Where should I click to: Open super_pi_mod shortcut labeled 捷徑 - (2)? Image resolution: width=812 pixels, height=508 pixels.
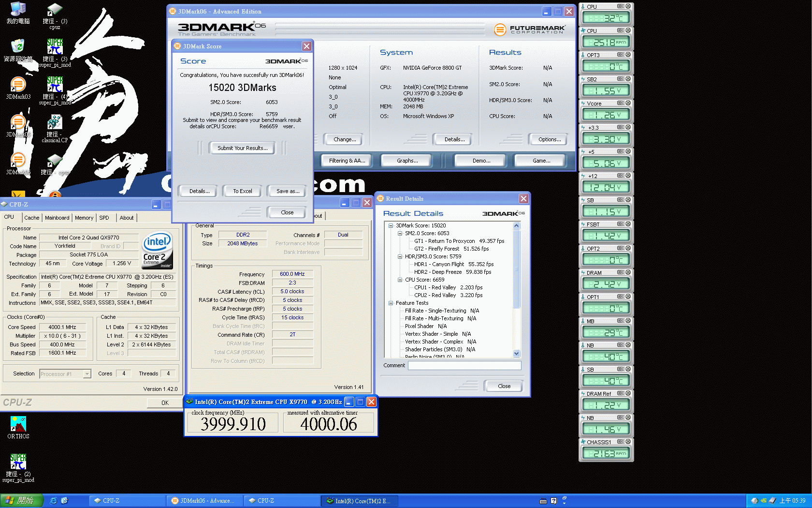(x=18, y=468)
